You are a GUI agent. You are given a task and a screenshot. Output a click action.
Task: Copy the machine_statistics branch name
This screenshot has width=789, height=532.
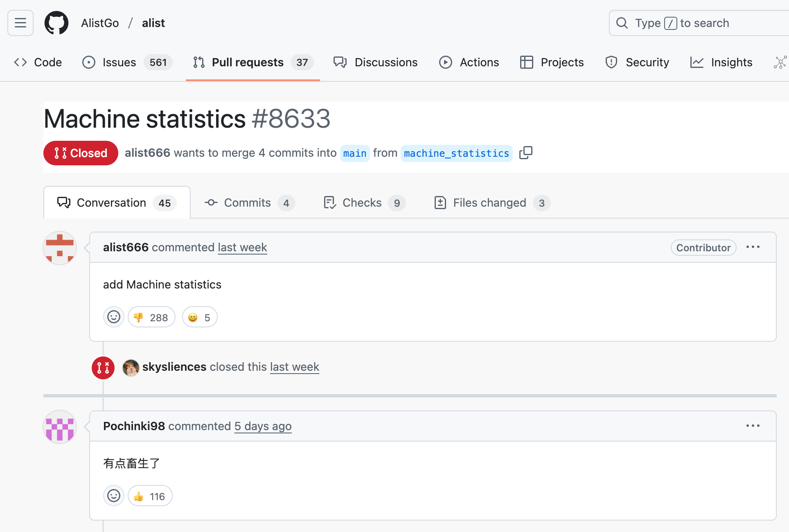525,153
